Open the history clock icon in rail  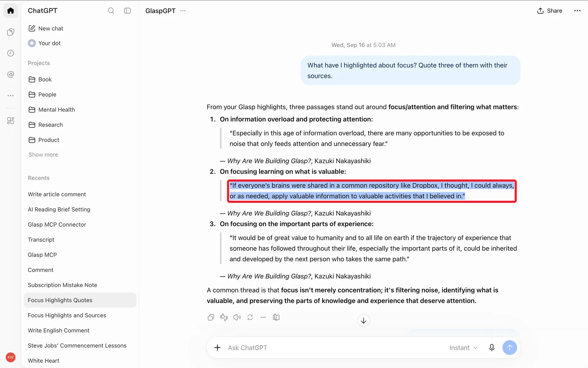tap(11, 53)
